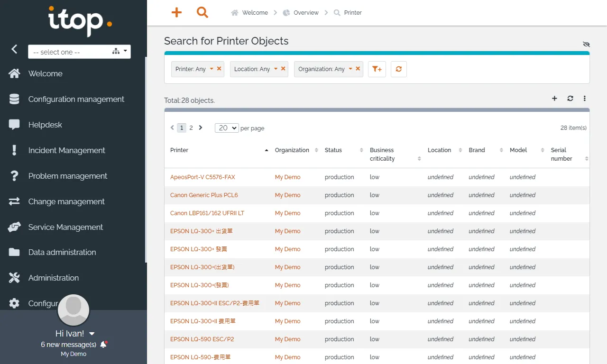Collapse the sidebar with the back arrow

click(14, 49)
